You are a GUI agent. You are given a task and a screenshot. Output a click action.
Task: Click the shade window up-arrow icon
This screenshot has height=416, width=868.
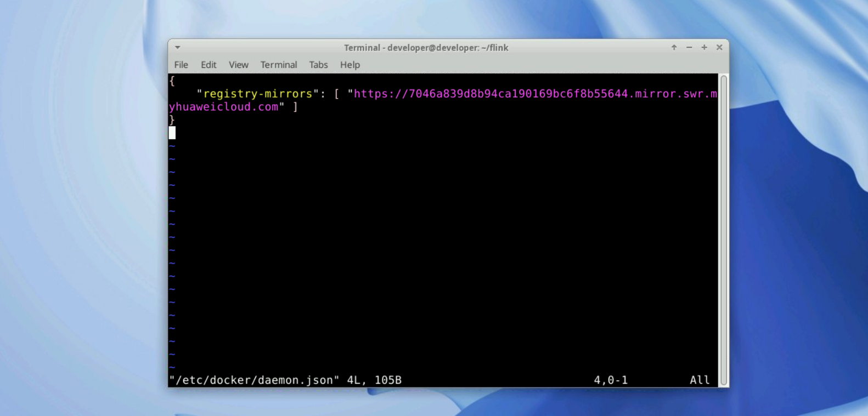coord(674,48)
